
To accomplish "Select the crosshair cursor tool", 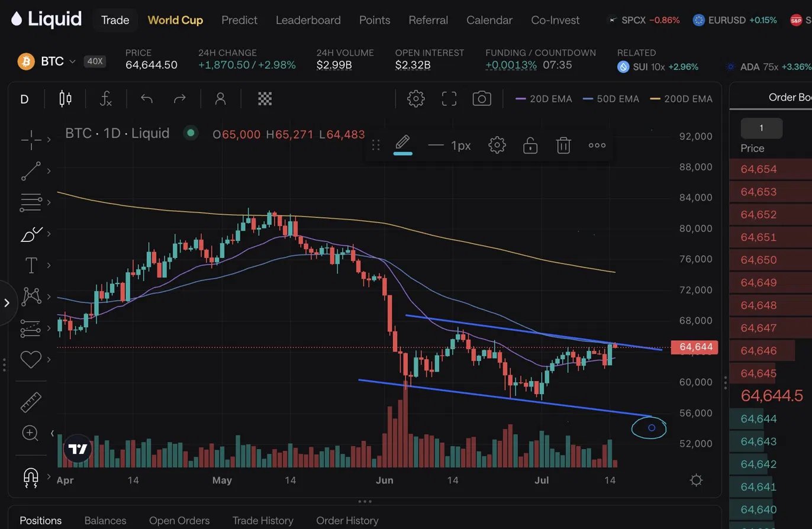I will 31,140.
